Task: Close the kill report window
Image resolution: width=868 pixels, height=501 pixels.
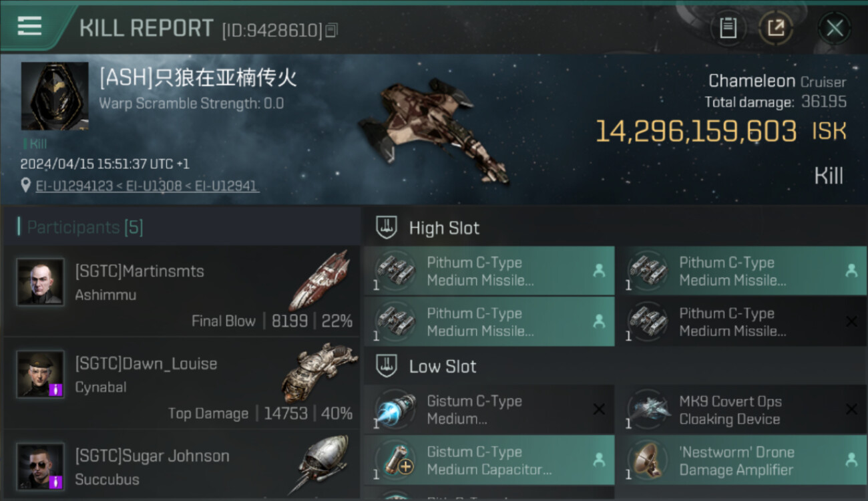Action: pyautogui.click(x=835, y=28)
